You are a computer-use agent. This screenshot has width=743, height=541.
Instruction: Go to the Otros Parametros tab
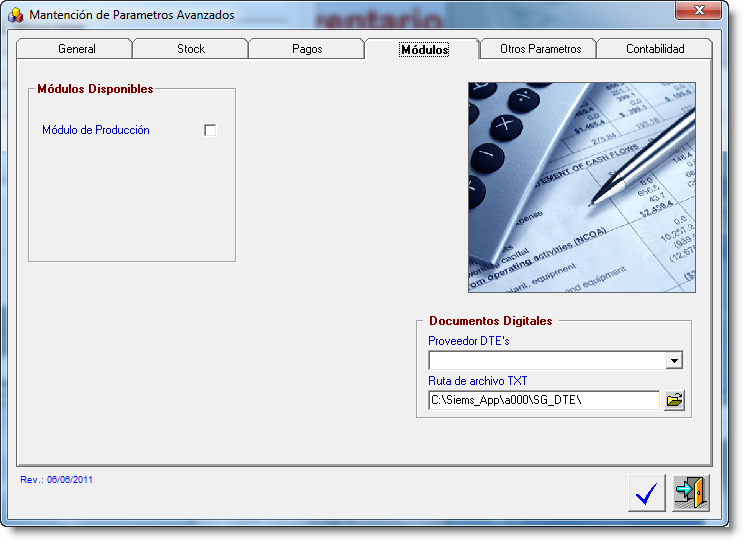540,49
